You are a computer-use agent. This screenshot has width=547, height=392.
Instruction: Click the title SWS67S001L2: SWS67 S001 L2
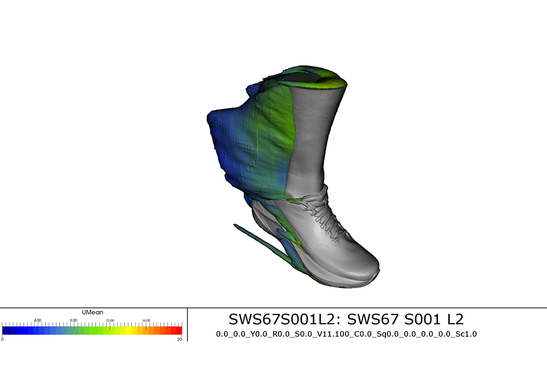[346, 319]
